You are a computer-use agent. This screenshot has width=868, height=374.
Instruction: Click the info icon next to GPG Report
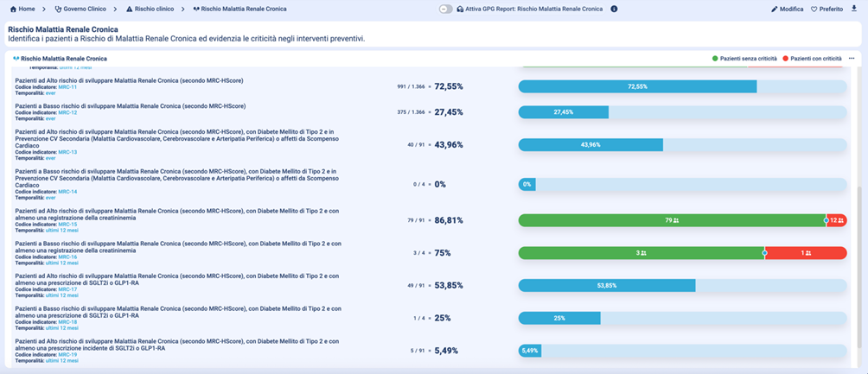pos(614,9)
